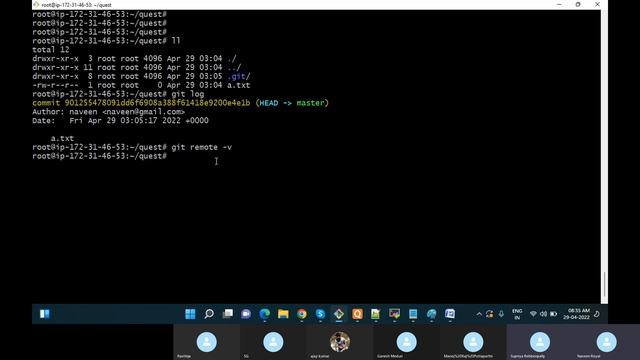Click the microphone tray icon
Viewport: 640px width, 360px height.
pyautogui.click(x=501, y=314)
